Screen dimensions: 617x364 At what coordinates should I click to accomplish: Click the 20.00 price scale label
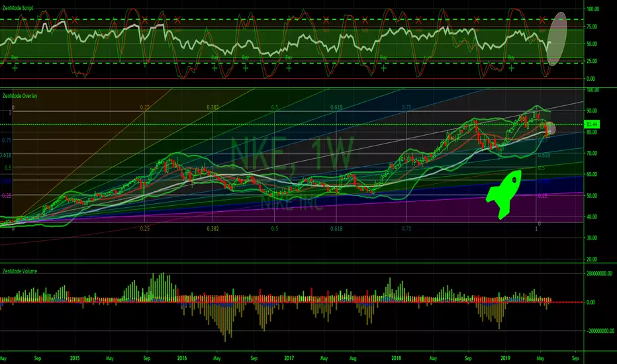[592, 259]
